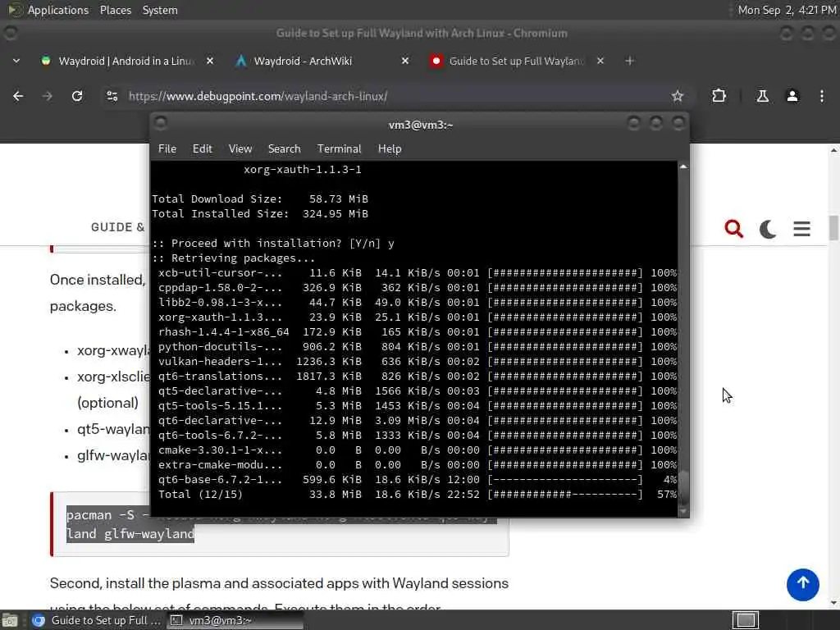Open the Places menu in top panel

[x=115, y=10]
